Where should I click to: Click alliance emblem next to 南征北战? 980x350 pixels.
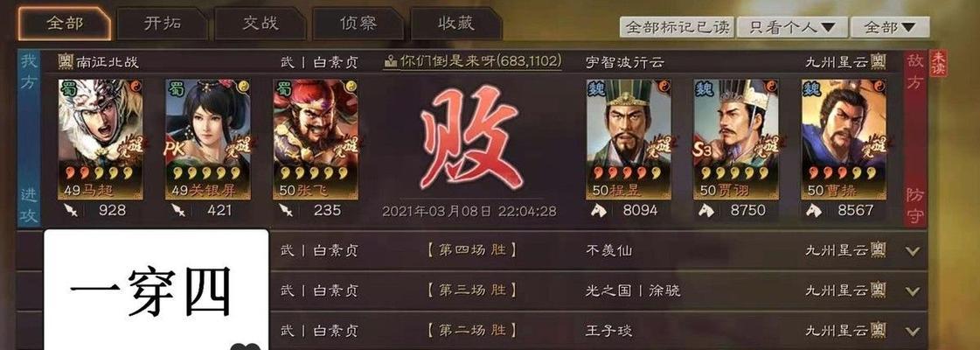(x=66, y=61)
